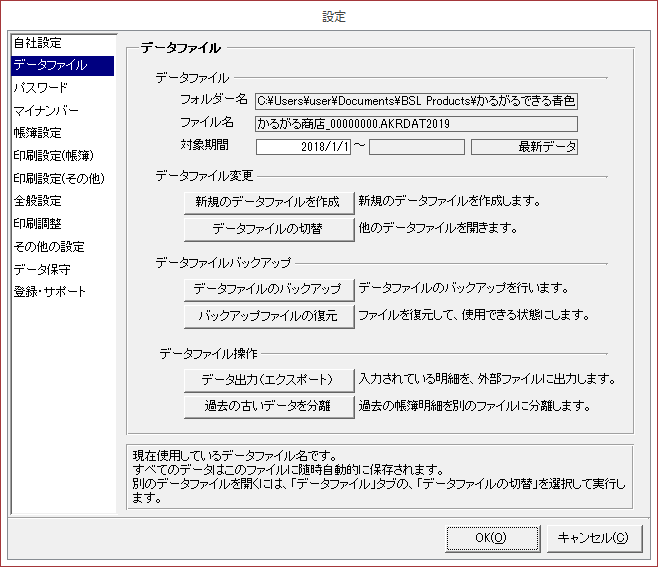Open 登録・サポート category
This screenshot has height=567, width=658.
pyautogui.click(x=50, y=292)
